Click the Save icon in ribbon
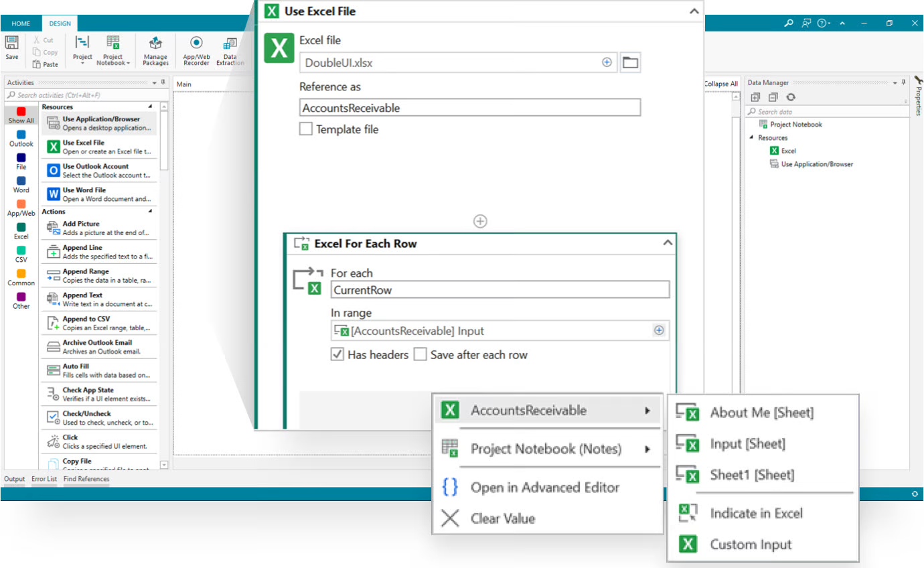 pos(12,47)
